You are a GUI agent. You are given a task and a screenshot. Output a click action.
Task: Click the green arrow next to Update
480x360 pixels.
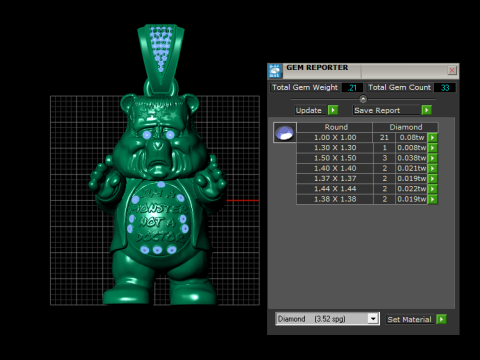(333, 110)
